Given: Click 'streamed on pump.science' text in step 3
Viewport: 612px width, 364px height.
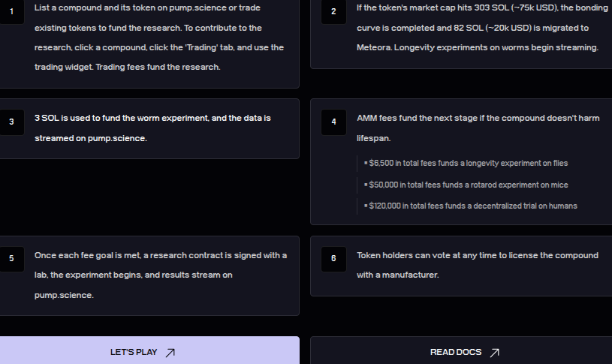Looking at the screenshot, I should [91, 139].
